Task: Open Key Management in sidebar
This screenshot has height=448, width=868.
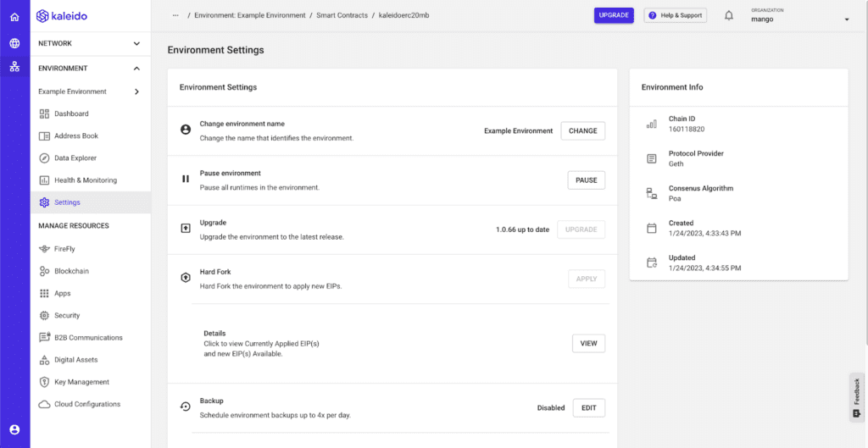Action: 81,382
